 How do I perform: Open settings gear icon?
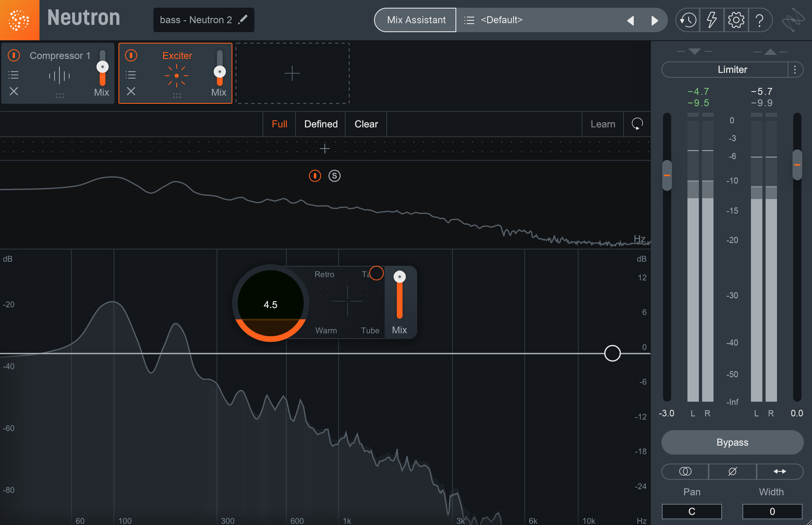pyautogui.click(x=736, y=20)
